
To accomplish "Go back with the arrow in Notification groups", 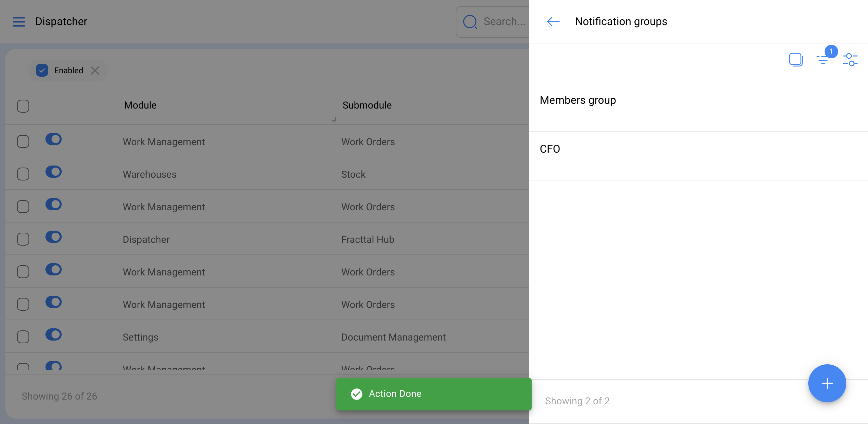I will pyautogui.click(x=553, y=22).
